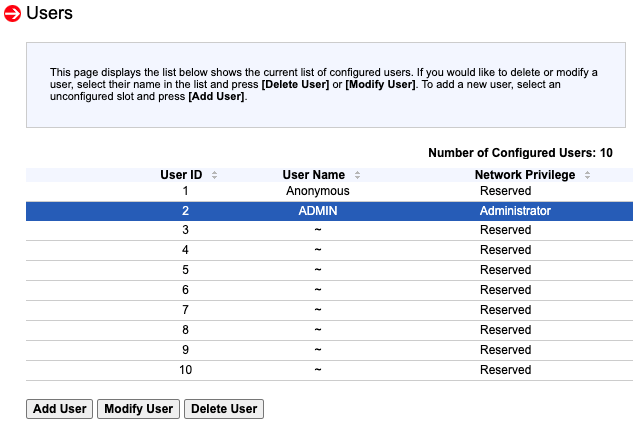The width and height of the screenshot is (636, 428).
Task: Select the empty user slot 6
Action: 317,290
